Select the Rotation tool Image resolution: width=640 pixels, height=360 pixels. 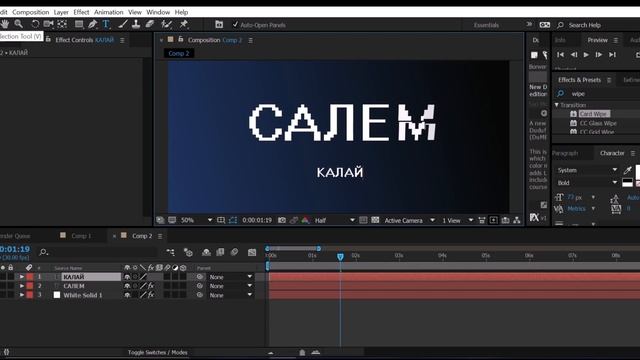click(35, 24)
